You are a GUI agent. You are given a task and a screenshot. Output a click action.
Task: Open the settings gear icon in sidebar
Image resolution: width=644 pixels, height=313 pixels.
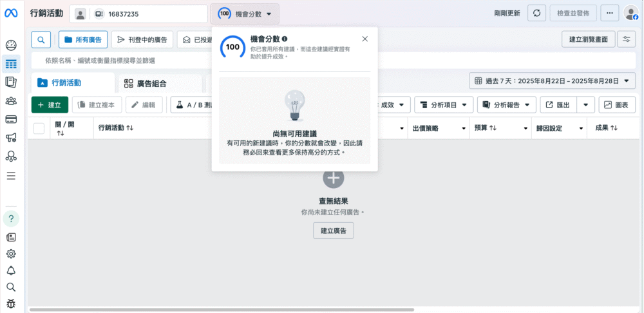point(11,254)
